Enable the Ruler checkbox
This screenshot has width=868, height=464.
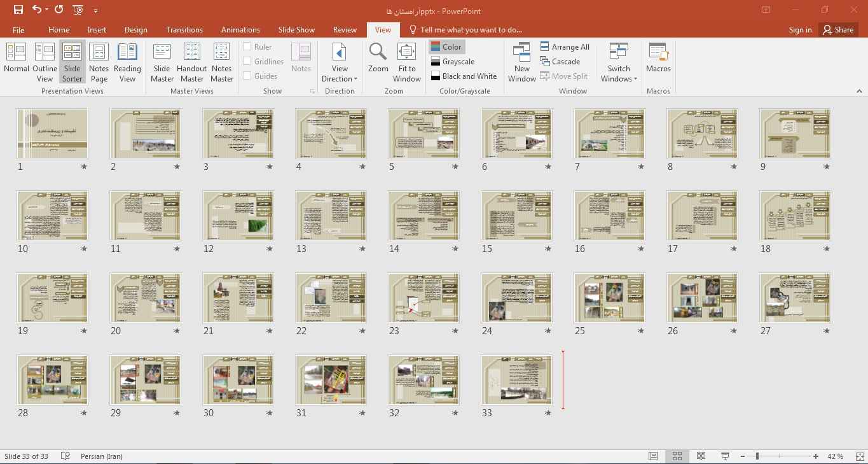[247, 46]
